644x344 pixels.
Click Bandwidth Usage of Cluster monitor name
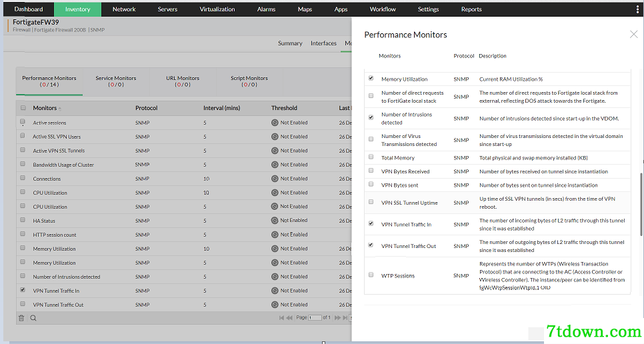click(63, 165)
